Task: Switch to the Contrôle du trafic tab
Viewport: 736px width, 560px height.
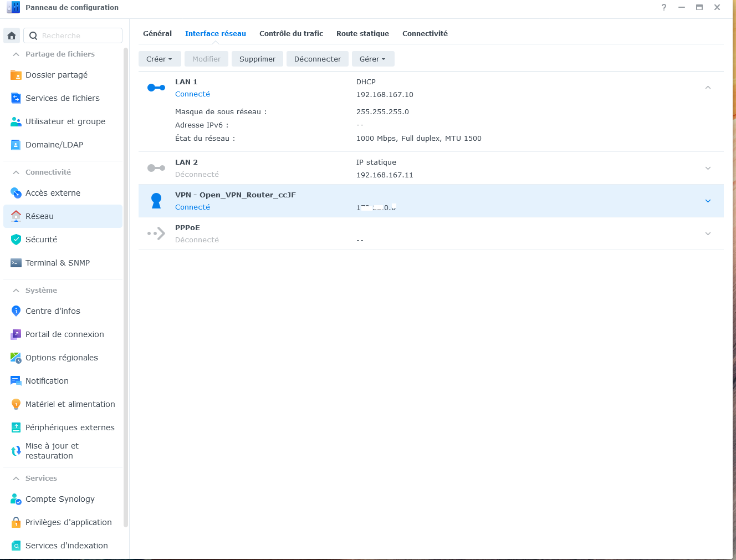Action: [x=291, y=33]
